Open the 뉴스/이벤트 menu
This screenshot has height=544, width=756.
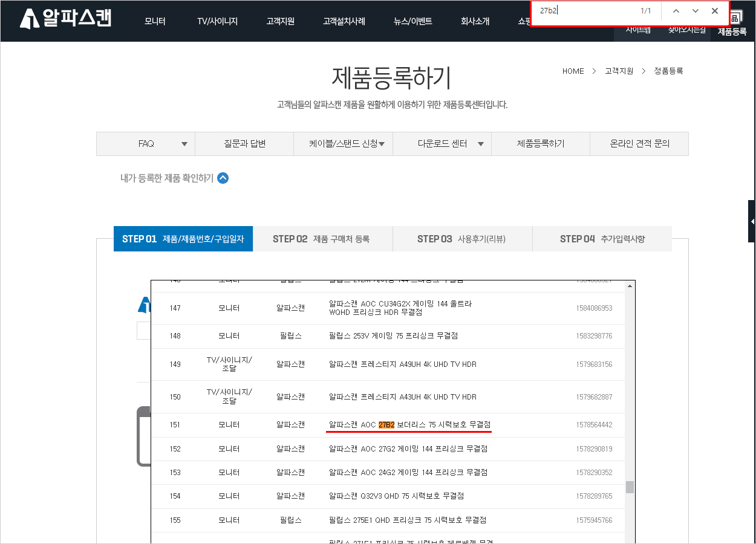tap(412, 21)
